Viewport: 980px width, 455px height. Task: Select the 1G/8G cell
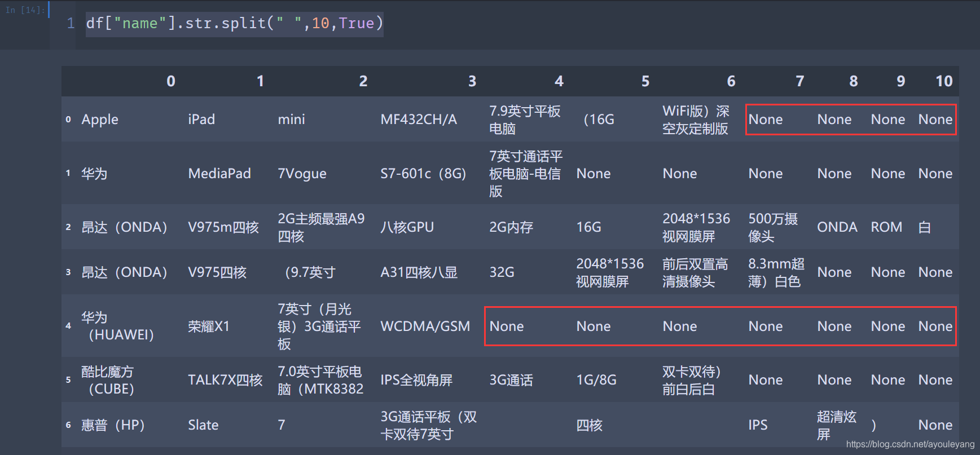(x=596, y=380)
